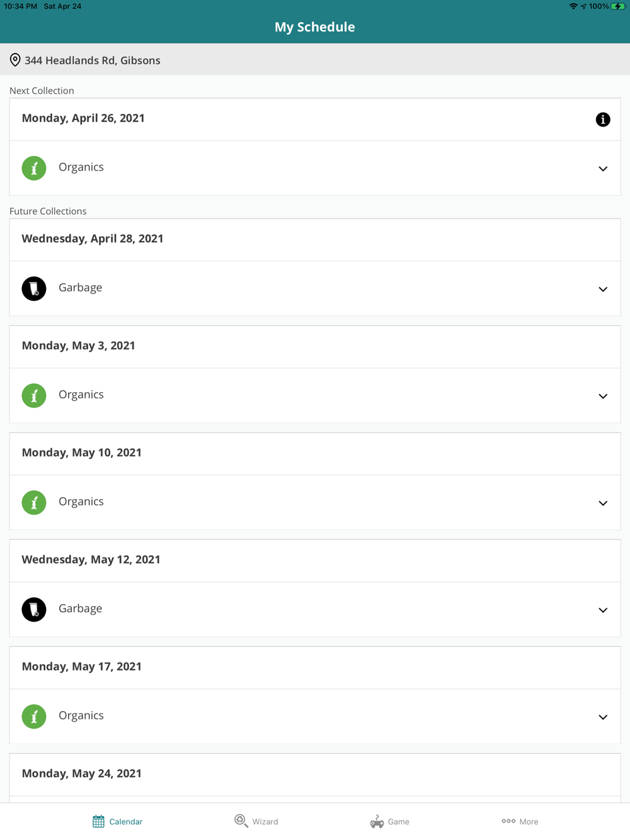630x840 pixels.
Task: Select the Calendar tab
Action: [118, 821]
